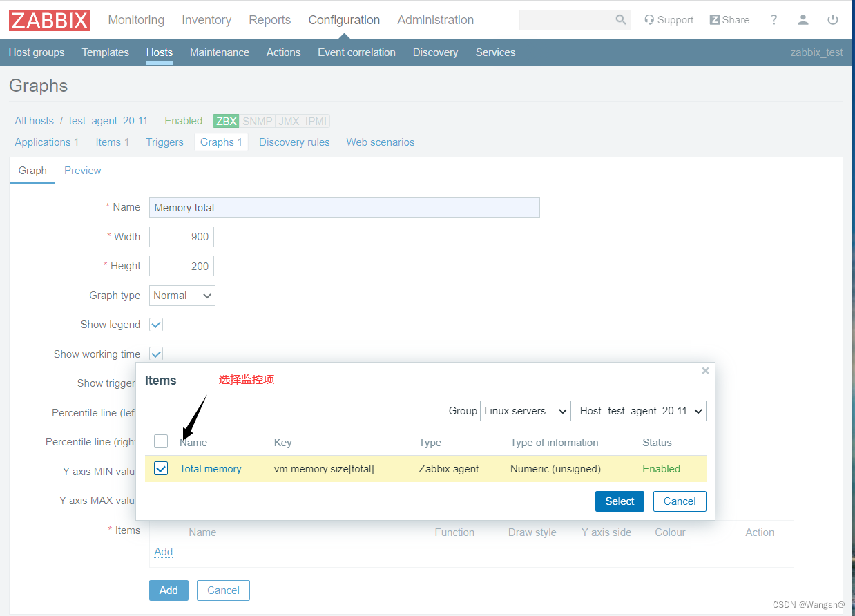The width and height of the screenshot is (855, 616).
Task: Open the Group Linux servers dropdown
Action: pyautogui.click(x=526, y=411)
